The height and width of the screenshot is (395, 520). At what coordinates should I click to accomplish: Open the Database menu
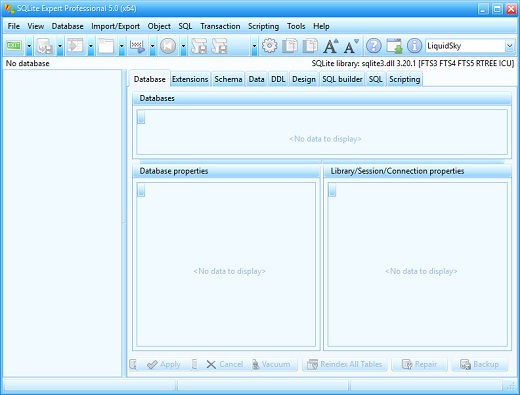click(67, 26)
